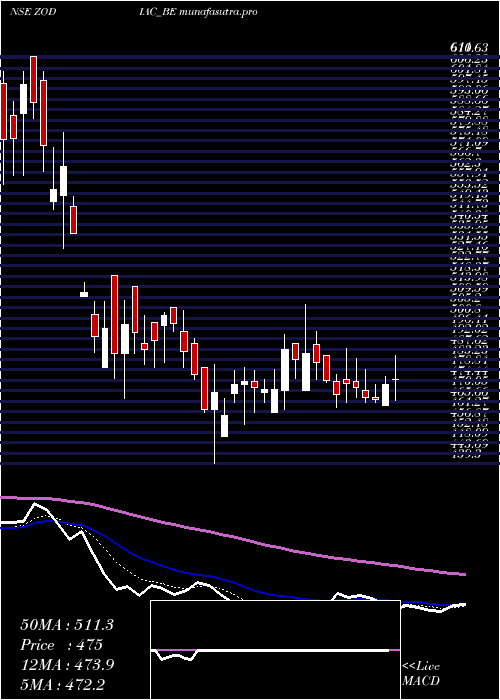Click the "Price : 475" readout
The image size is (500, 700).
point(61,645)
